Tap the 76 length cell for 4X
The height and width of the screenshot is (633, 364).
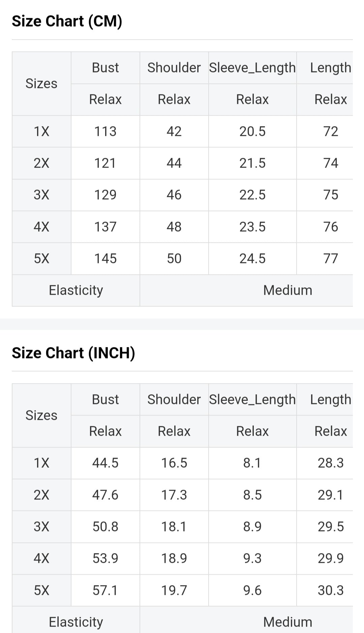(x=330, y=227)
